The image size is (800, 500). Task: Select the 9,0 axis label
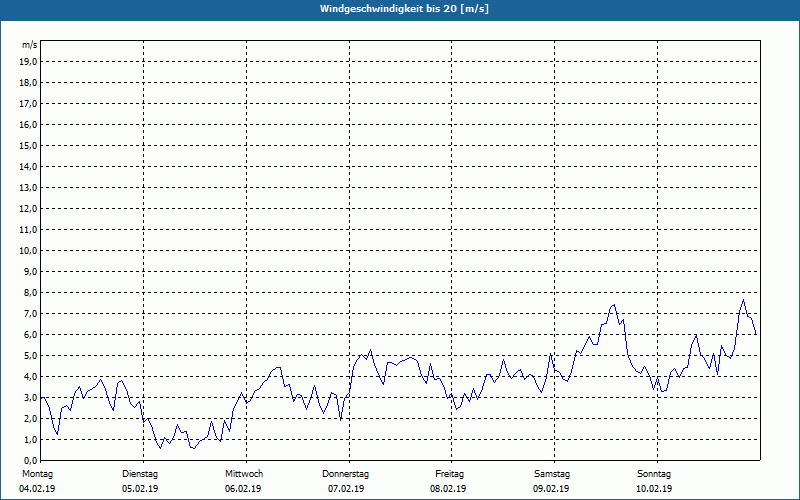tap(30, 271)
